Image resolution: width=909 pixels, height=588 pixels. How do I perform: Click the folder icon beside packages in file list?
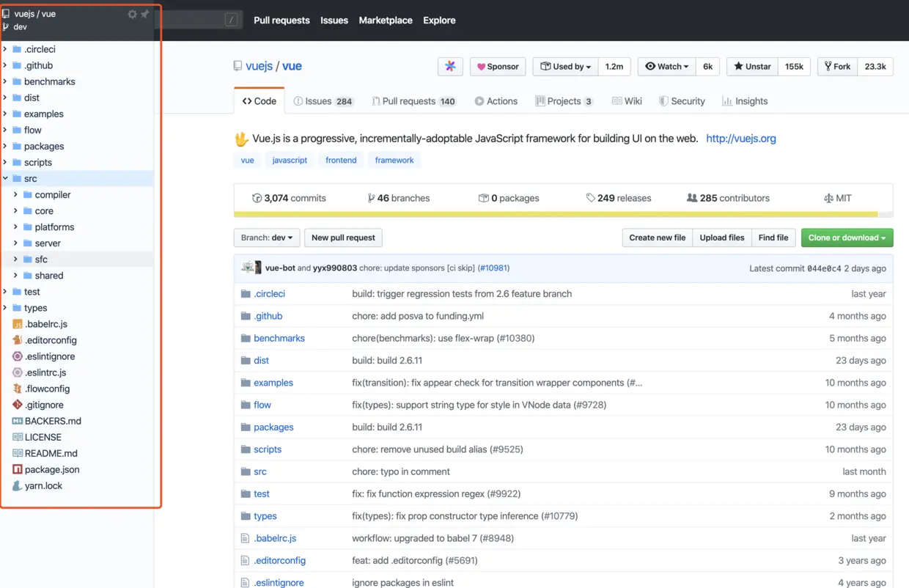point(246,427)
